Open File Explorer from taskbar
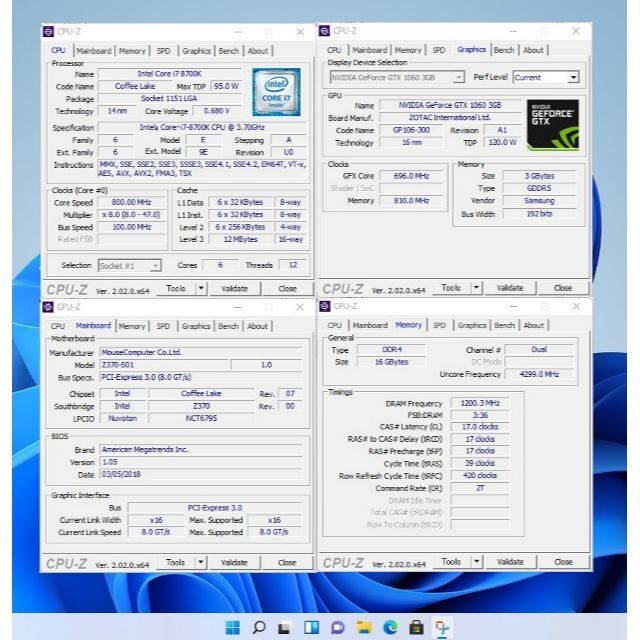 [x=364, y=627]
